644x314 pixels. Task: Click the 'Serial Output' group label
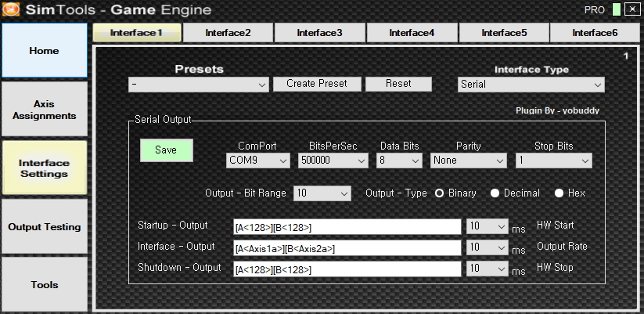163,120
